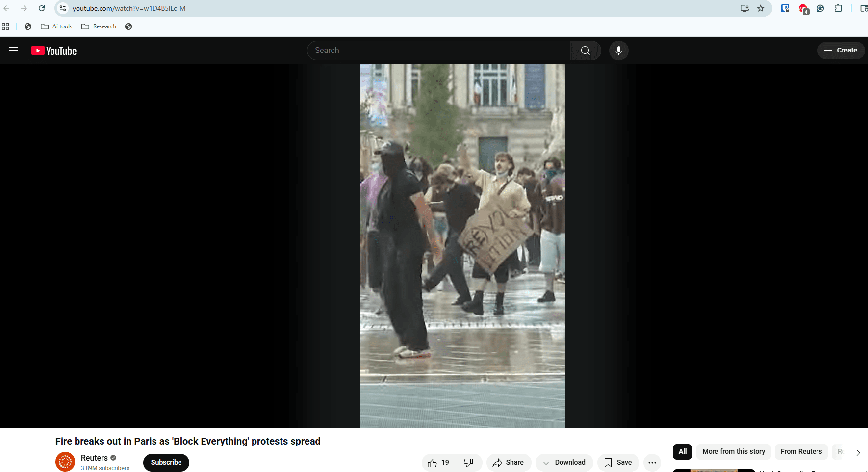The image size is (868, 472).
Task: Open the Reuters channel avatar
Action: 65,462
